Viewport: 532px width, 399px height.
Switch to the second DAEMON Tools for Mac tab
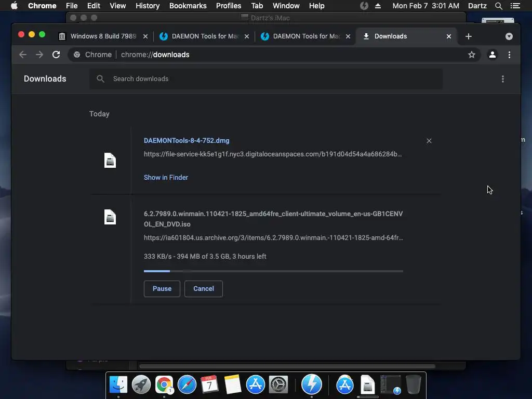[x=306, y=36]
